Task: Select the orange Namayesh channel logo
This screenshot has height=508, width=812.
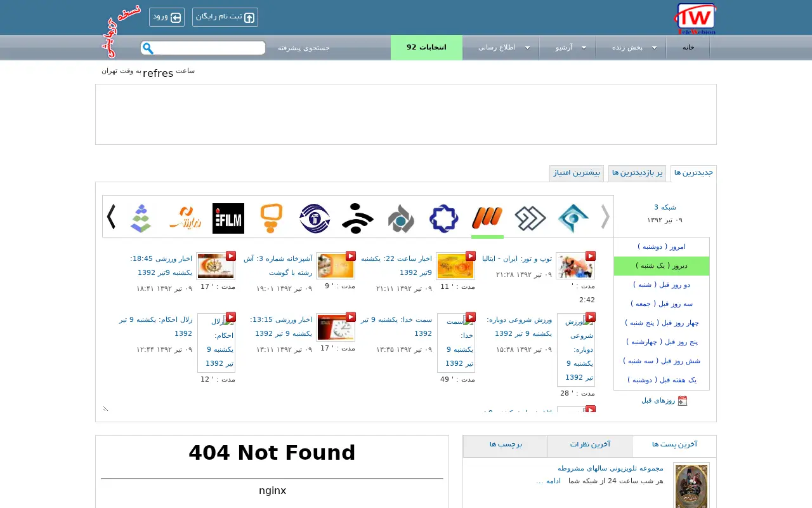Action: [185, 218]
